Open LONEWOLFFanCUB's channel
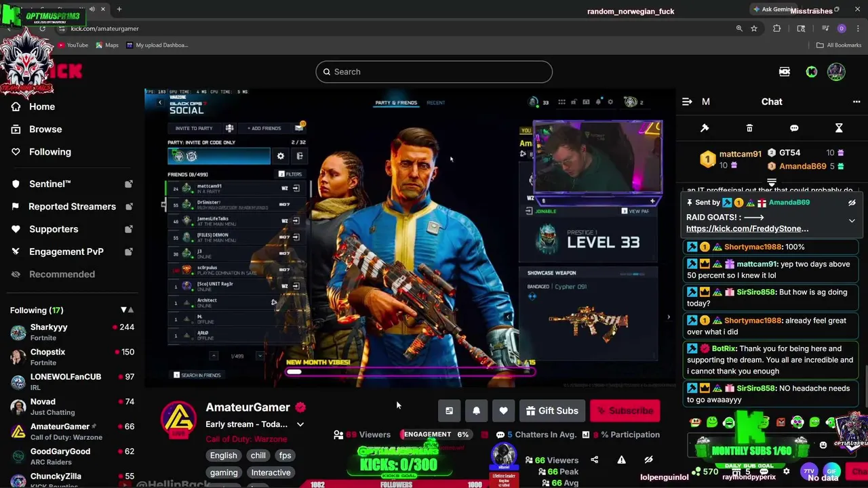Screen dimensions: 868x488 (72, 382)
